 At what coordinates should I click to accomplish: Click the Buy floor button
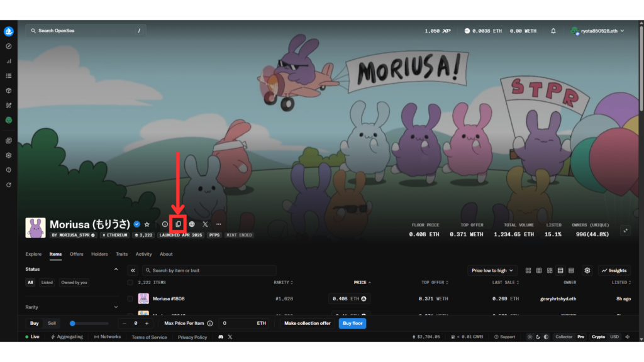[352, 324]
